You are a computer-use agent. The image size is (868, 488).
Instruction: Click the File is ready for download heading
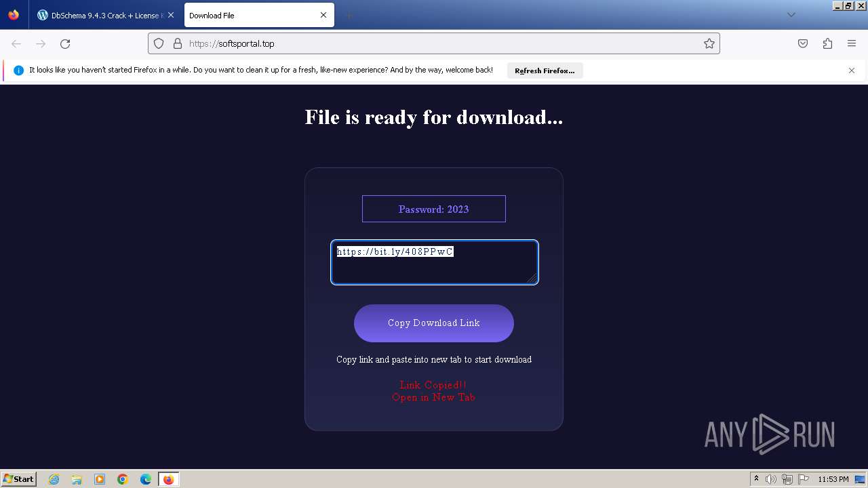434,117
